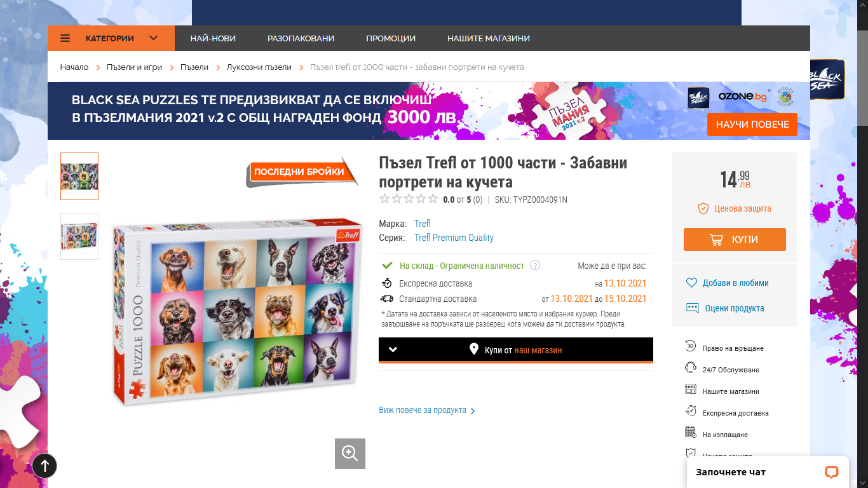Click the magnifier zoom icon under product image
Viewport: 868px width, 488px height.
coord(350,454)
